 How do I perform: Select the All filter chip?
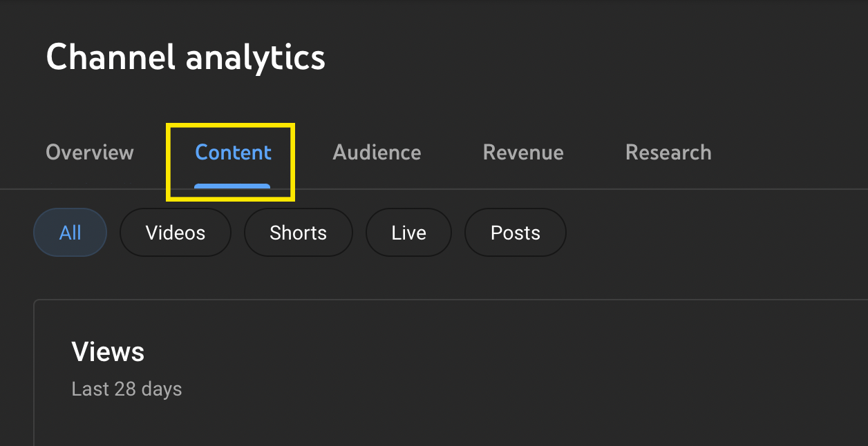(x=70, y=233)
